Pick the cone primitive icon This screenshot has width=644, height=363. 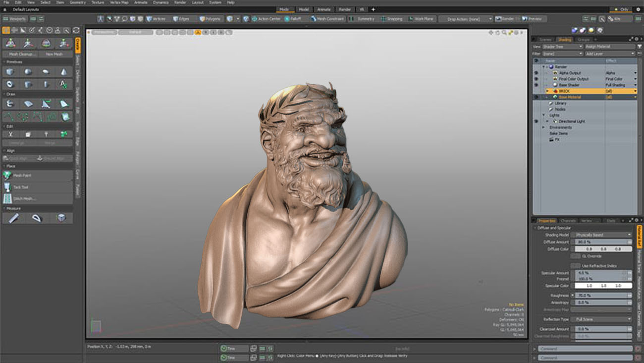point(64,72)
